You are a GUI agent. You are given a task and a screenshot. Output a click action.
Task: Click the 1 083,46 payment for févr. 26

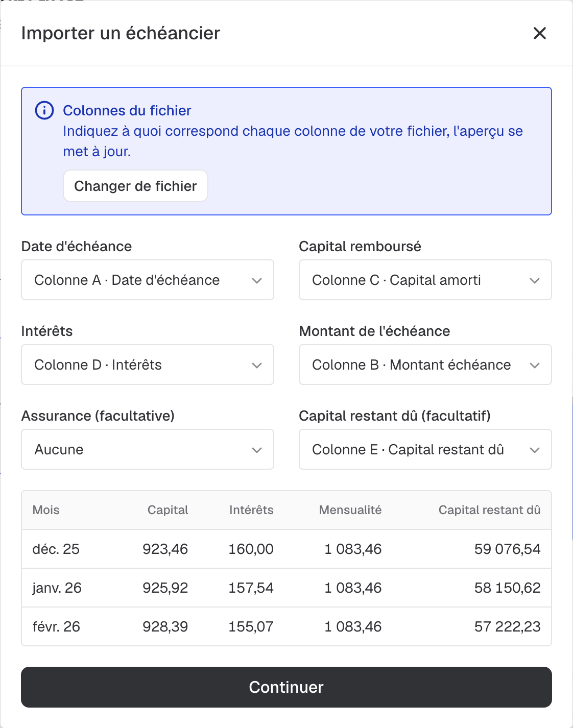click(x=353, y=626)
